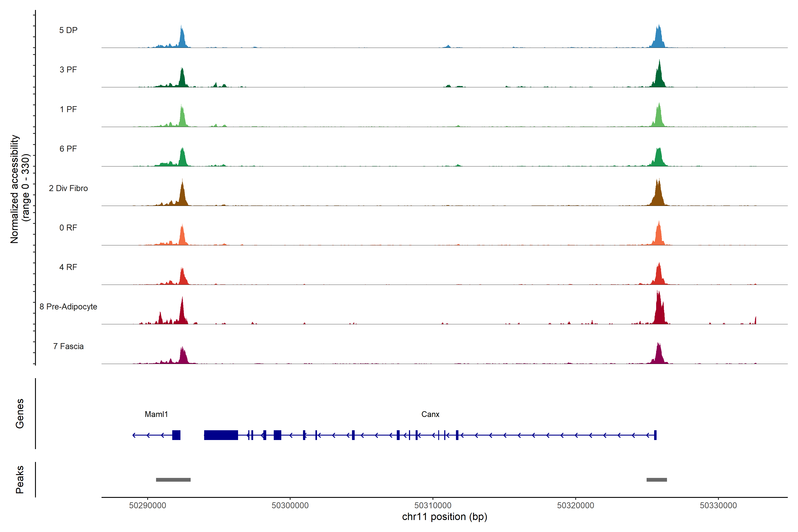
Task: Click the 50300000 axis tick label
Action: pos(290,506)
